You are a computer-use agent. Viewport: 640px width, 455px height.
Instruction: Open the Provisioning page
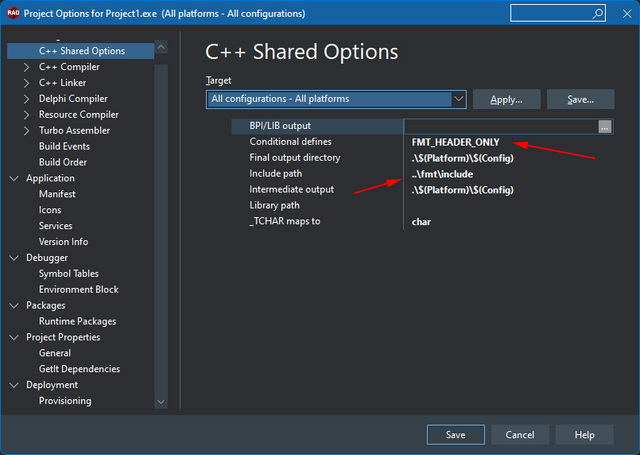coord(65,401)
